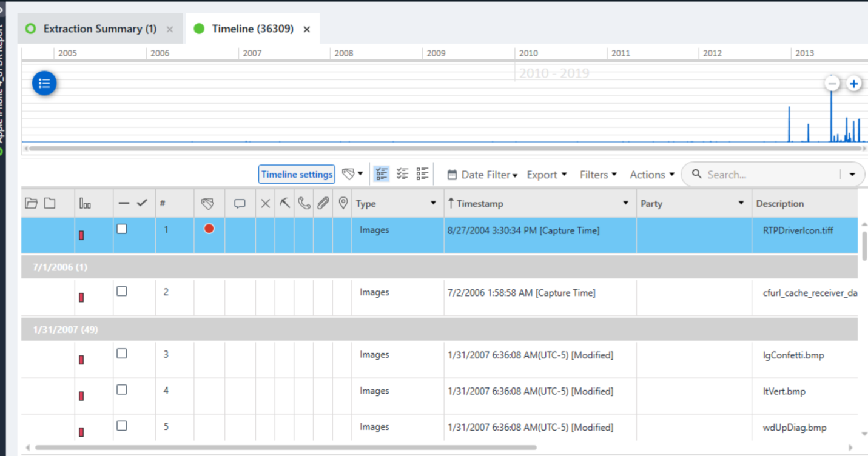Click the paperclip attachment column header
Screen dimensions: 868x456
[x=323, y=203]
